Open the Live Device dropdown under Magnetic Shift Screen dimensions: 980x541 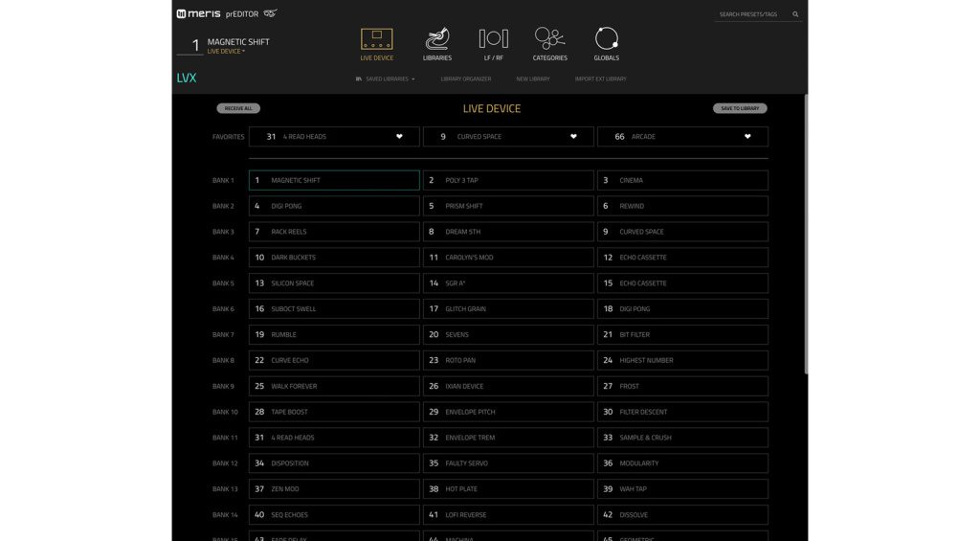[x=226, y=52]
